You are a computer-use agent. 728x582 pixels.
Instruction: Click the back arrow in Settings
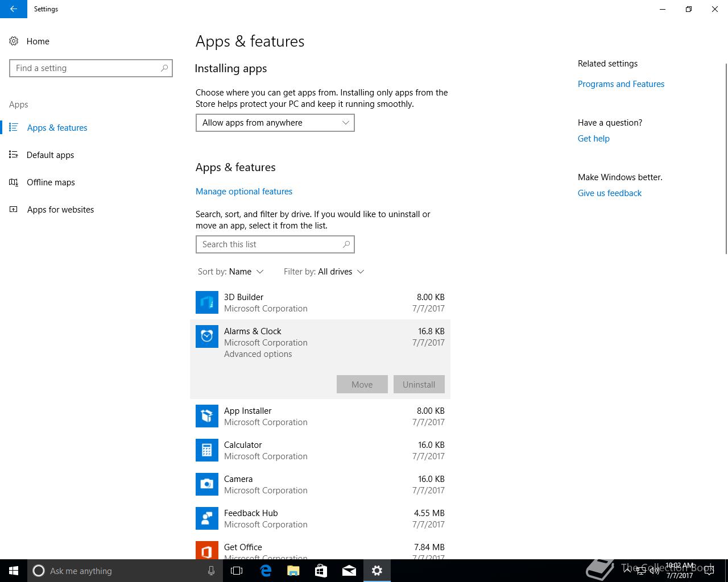[x=13, y=9]
